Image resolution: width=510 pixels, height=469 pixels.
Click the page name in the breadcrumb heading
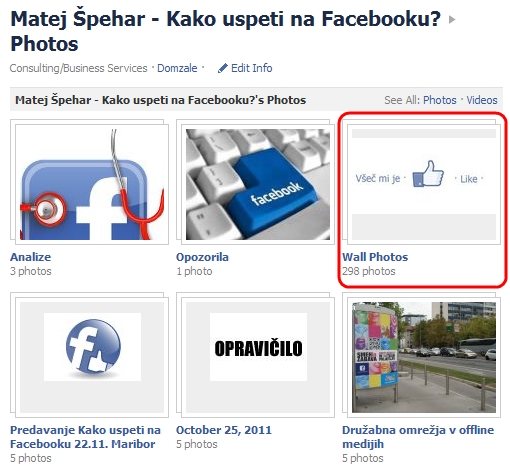[226, 19]
